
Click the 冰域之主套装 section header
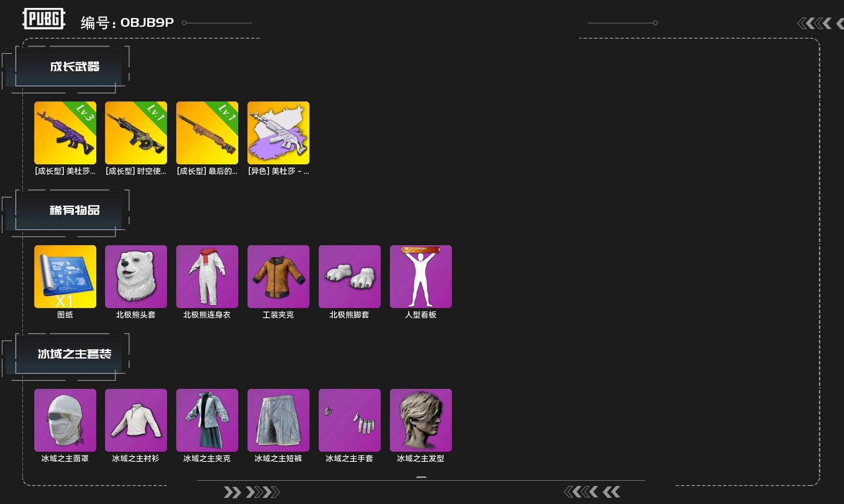pos(74,354)
